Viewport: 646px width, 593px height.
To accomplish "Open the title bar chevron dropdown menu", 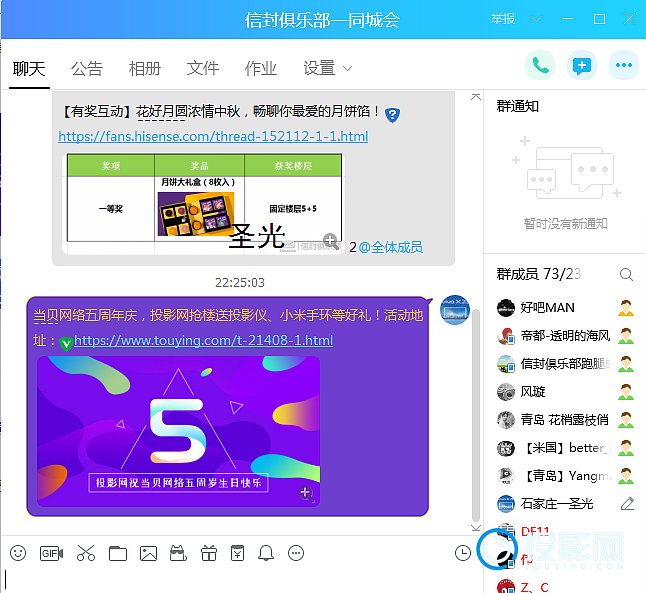I will [536, 19].
